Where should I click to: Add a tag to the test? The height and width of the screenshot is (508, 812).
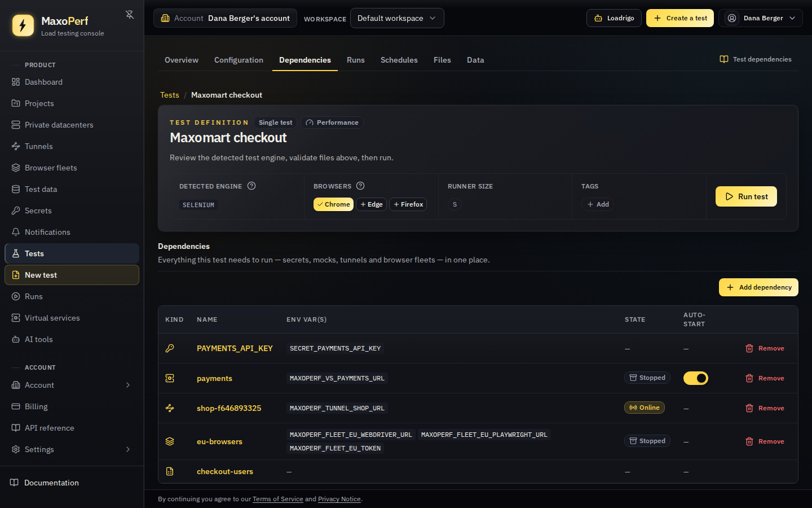tap(598, 204)
